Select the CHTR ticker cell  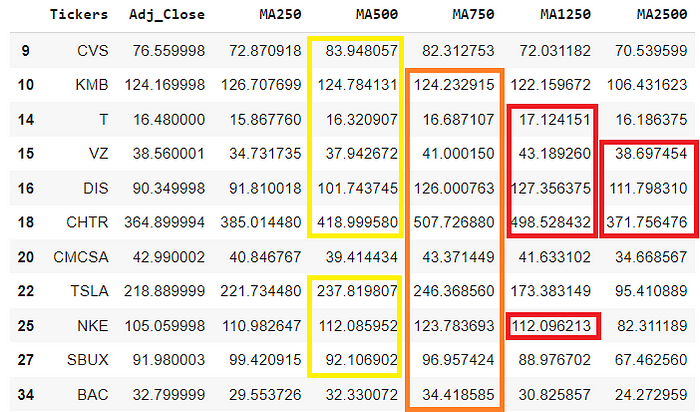coord(87,222)
